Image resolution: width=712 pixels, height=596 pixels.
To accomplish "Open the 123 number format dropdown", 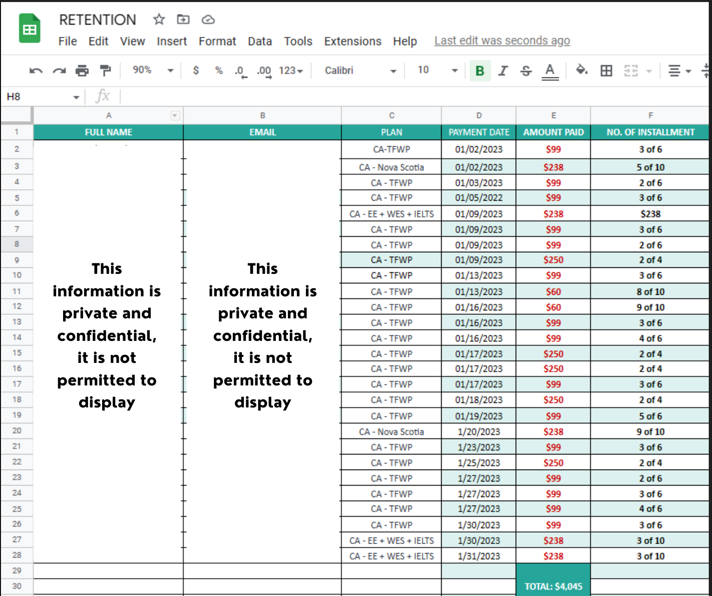I will click(x=291, y=71).
